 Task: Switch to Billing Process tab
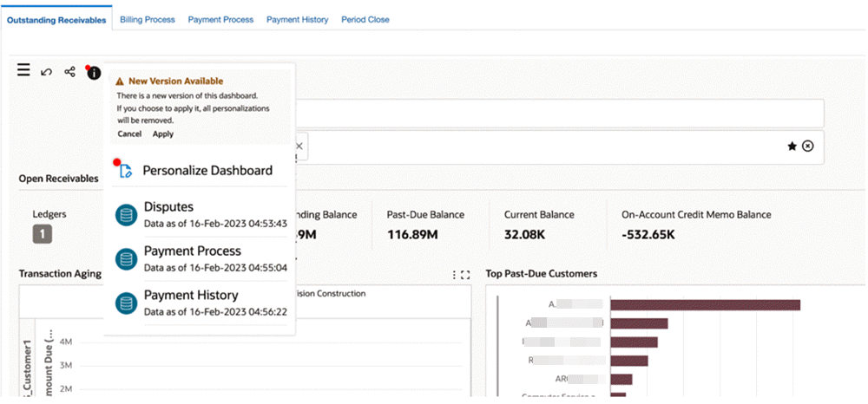click(x=148, y=20)
